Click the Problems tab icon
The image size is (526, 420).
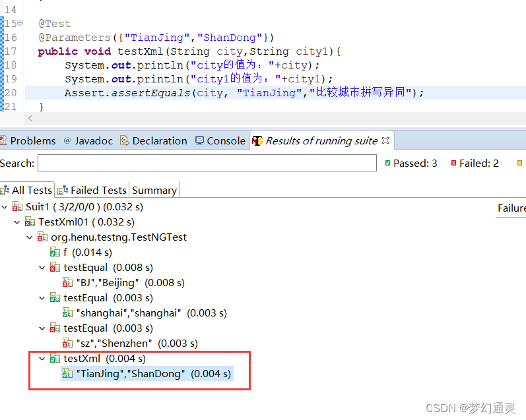[x=3, y=140]
